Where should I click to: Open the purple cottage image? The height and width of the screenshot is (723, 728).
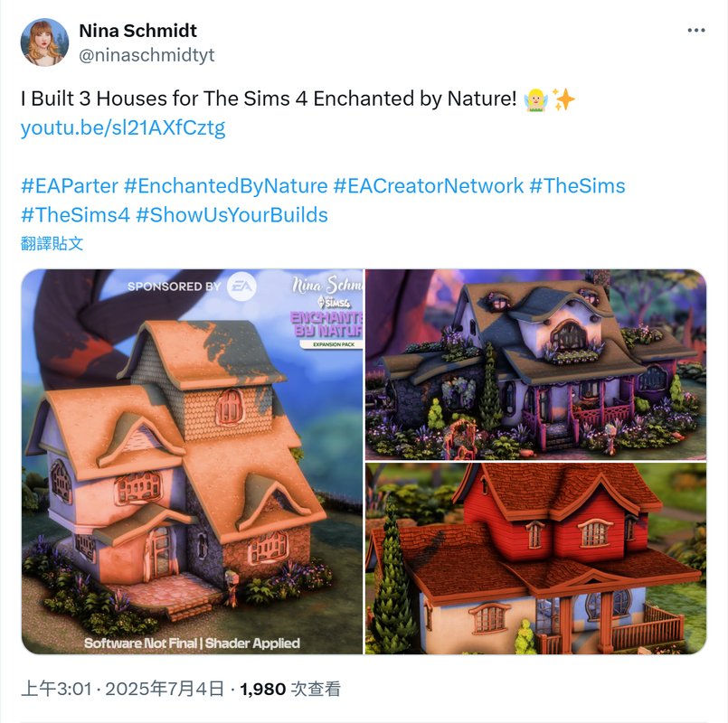coord(535,364)
